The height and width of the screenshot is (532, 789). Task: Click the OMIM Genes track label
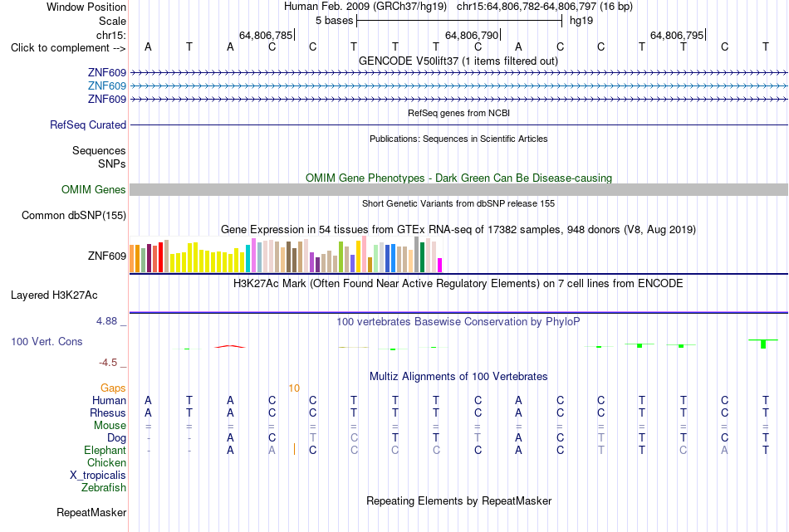pyautogui.click(x=93, y=189)
